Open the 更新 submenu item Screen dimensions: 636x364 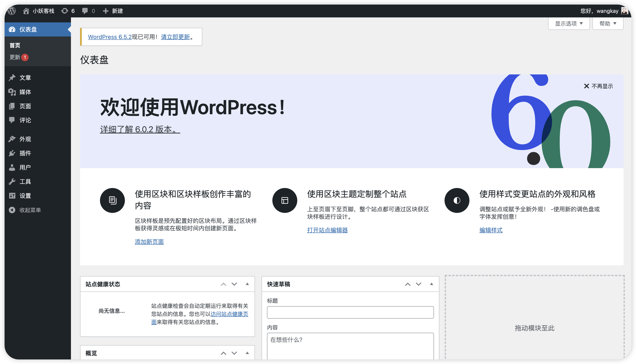(x=15, y=57)
